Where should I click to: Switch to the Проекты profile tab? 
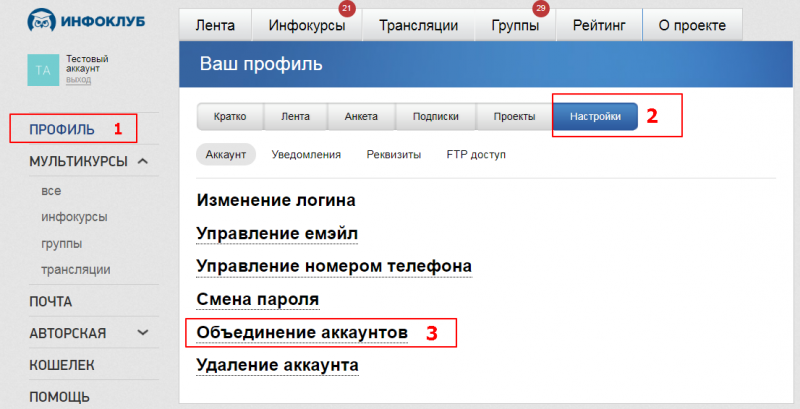click(x=514, y=116)
